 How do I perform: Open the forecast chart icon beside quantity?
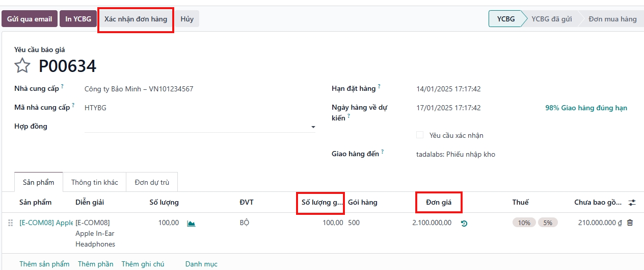pyautogui.click(x=191, y=223)
